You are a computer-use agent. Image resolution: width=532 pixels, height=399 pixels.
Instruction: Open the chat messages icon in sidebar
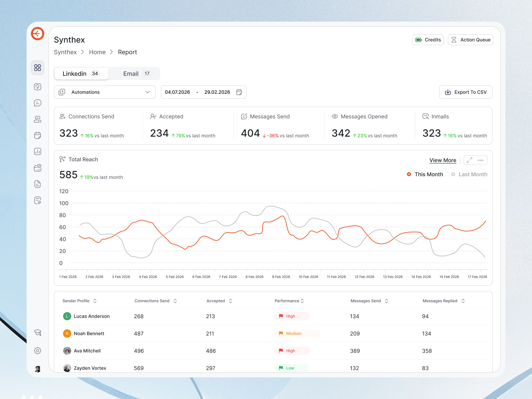pyautogui.click(x=38, y=102)
